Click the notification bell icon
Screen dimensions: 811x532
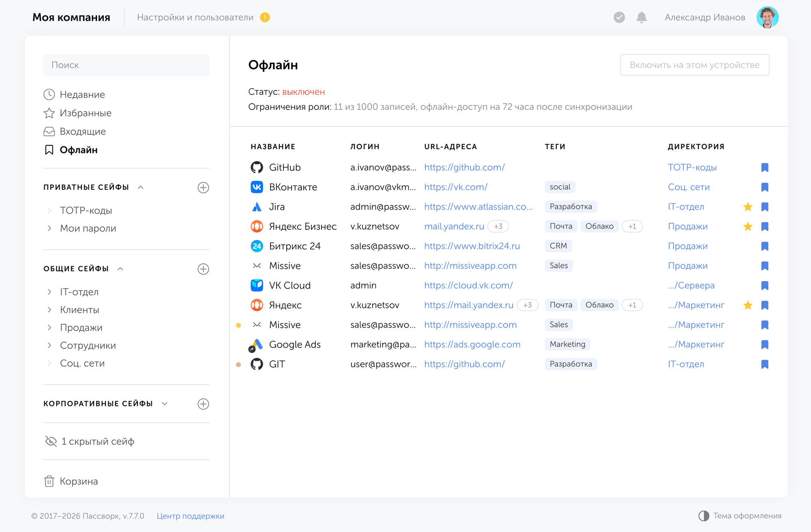click(x=642, y=17)
